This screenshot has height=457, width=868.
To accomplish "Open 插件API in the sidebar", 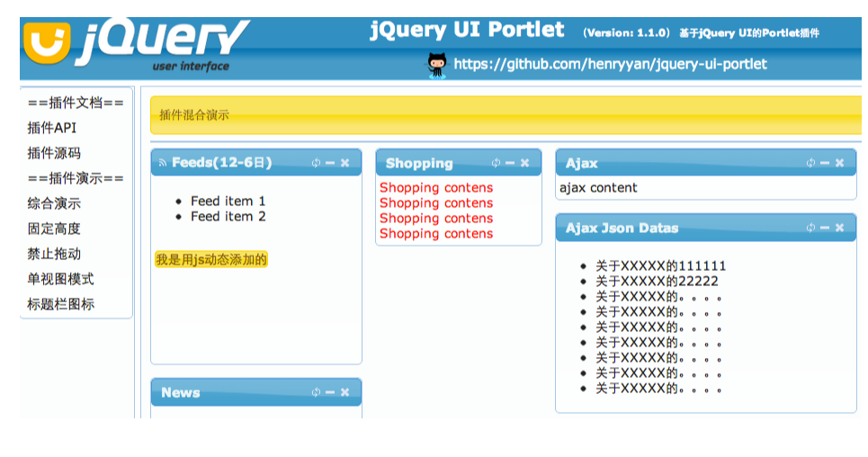I will tap(52, 128).
